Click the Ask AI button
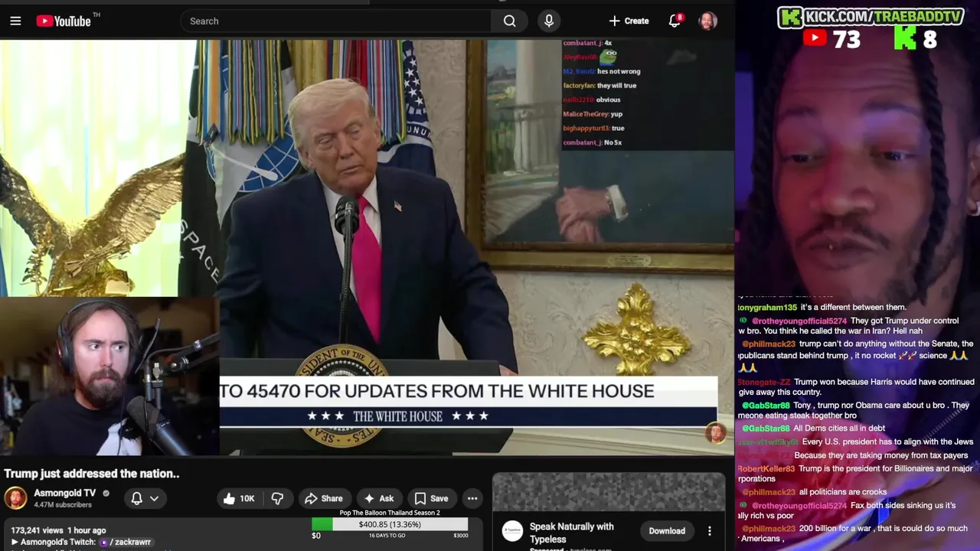The image size is (980, 551). click(x=379, y=498)
